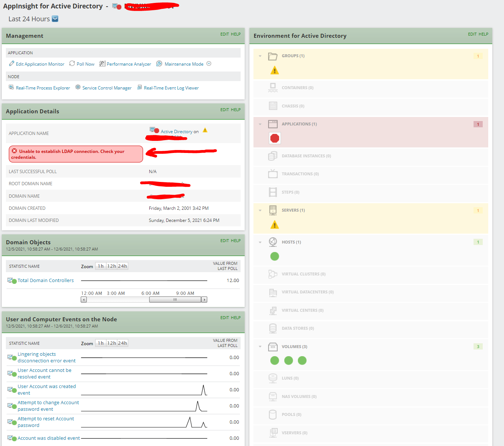Click the green status circle under HOSTS

pos(275,256)
